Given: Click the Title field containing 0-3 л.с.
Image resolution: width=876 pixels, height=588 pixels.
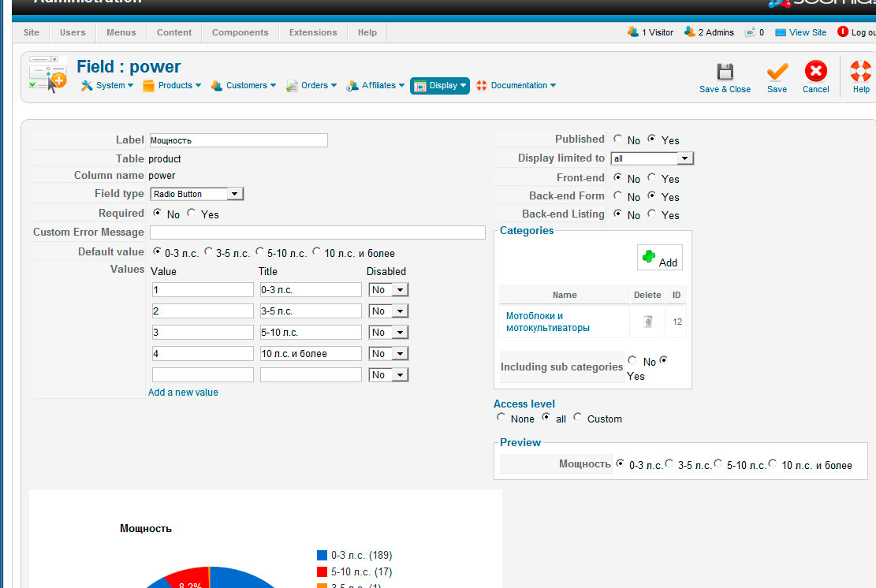Looking at the screenshot, I should [x=311, y=290].
